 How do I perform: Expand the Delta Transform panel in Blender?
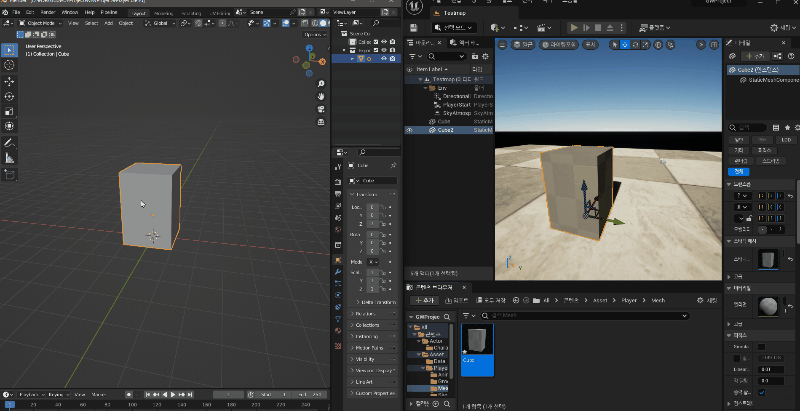[x=375, y=302]
